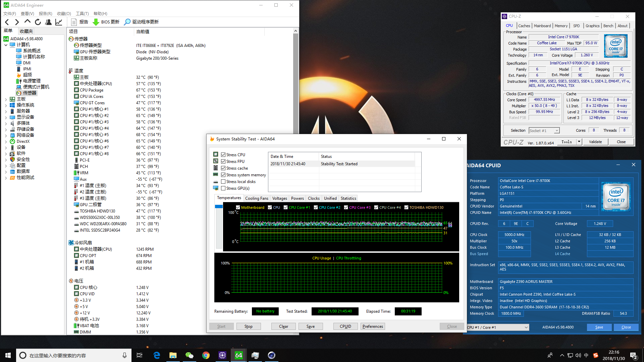Screen dimensions: 644x362
Task: Expand the 存储设备 entry in the sidebar tree
Action: (5, 129)
